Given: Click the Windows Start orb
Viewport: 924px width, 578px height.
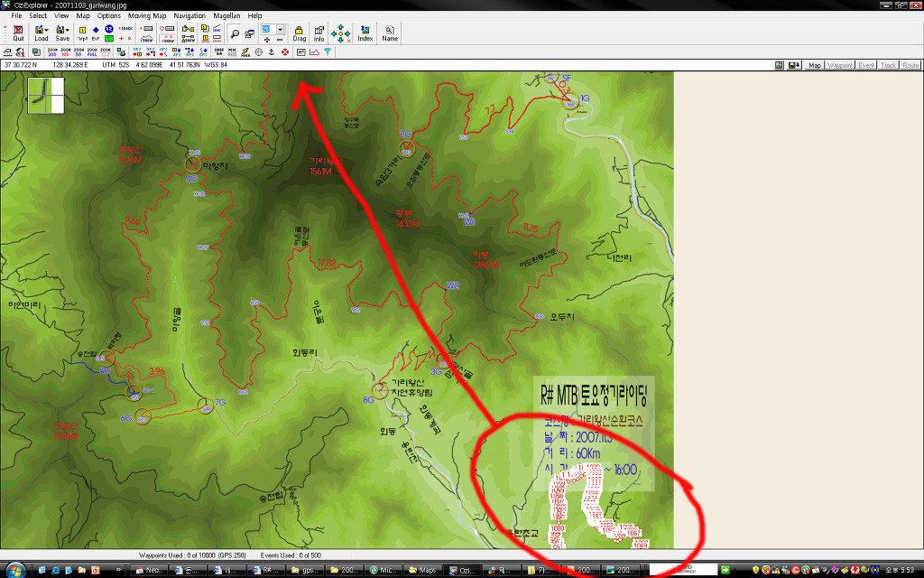Looking at the screenshot, I should (14, 570).
